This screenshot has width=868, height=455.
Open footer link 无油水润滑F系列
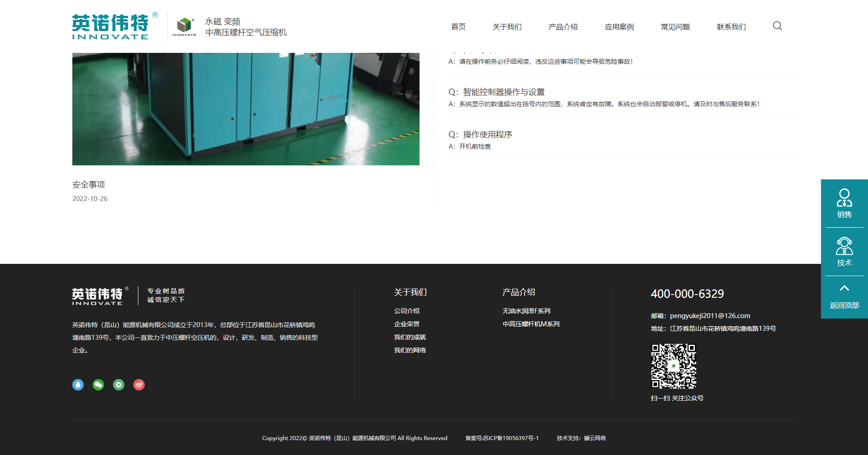click(x=526, y=311)
